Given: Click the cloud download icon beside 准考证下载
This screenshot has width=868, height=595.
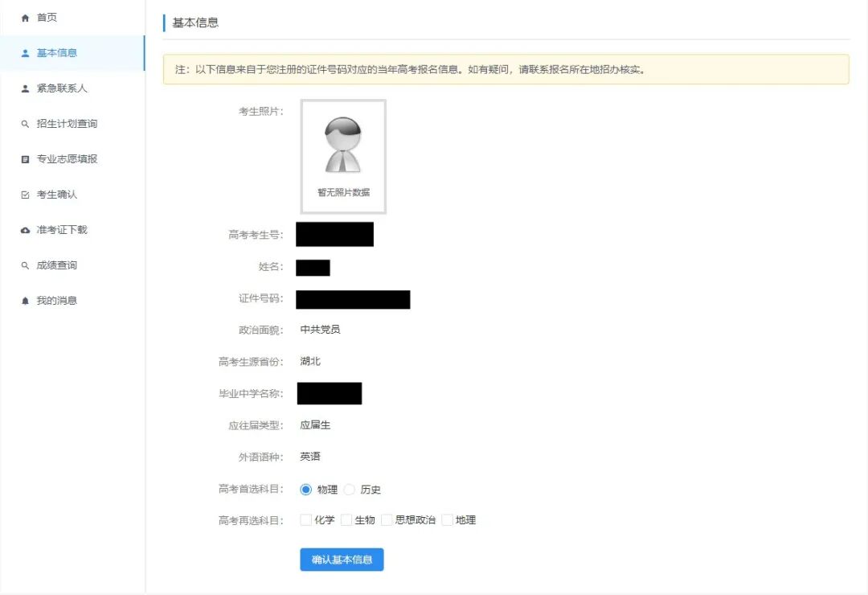Looking at the screenshot, I should click(25, 231).
